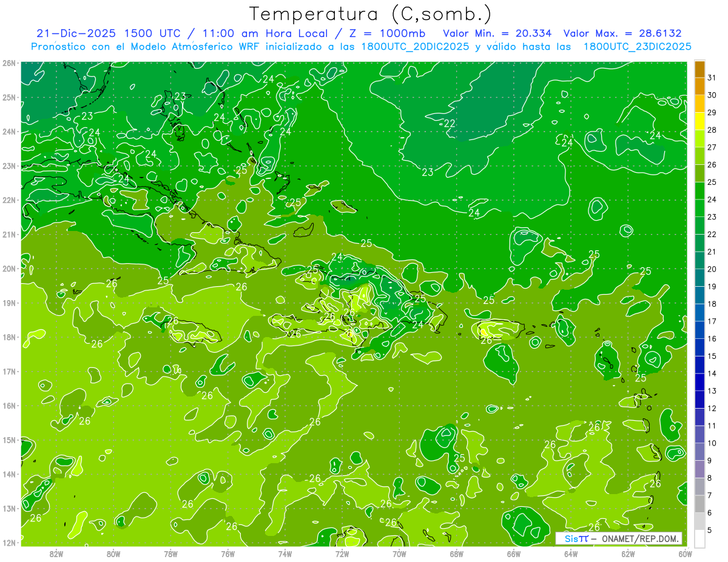Click the "60W" longitude axis label
The image size is (728, 562).
[685, 553]
